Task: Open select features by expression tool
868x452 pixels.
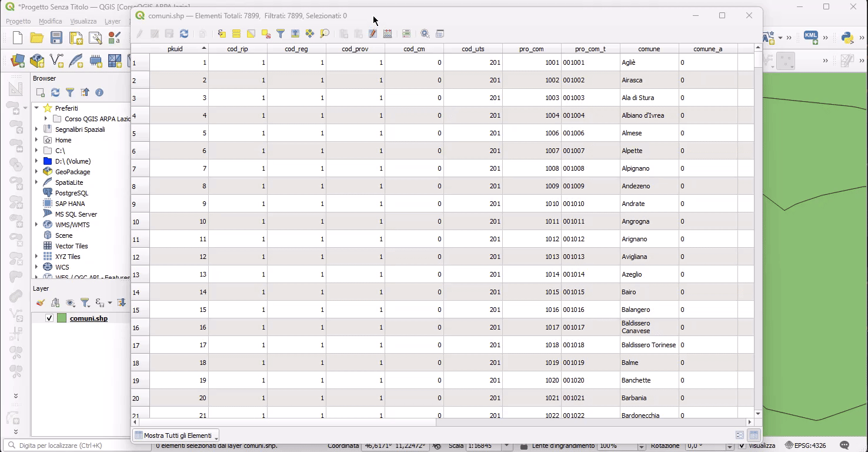Action: click(x=222, y=34)
